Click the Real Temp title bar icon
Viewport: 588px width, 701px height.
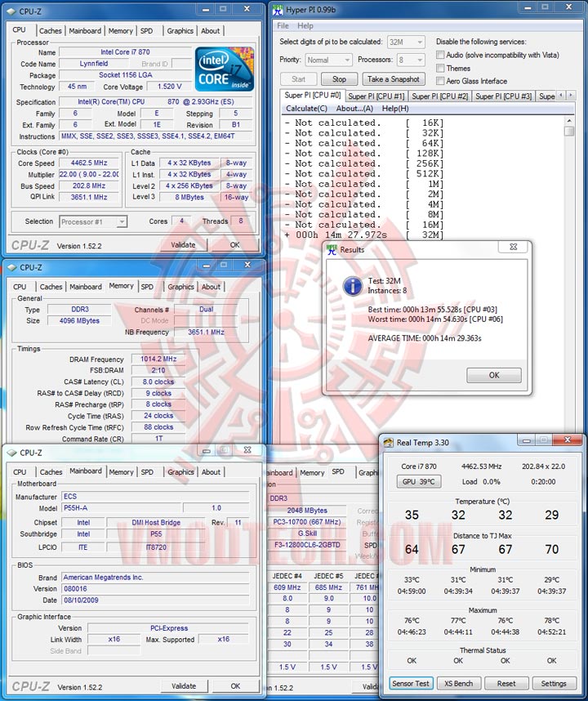[x=388, y=443]
